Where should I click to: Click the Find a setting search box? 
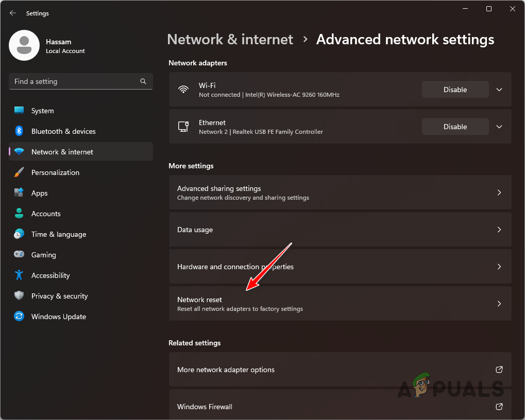[80, 81]
